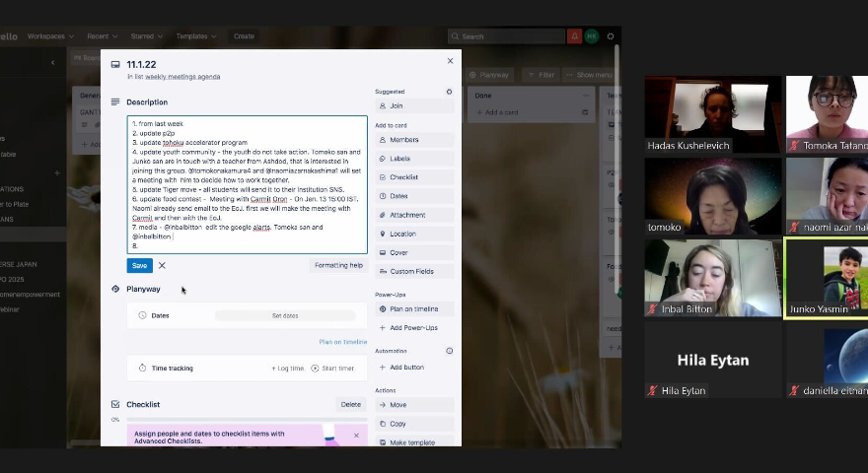Click inside the description text box

pyautogui.click(x=247, y=185)
